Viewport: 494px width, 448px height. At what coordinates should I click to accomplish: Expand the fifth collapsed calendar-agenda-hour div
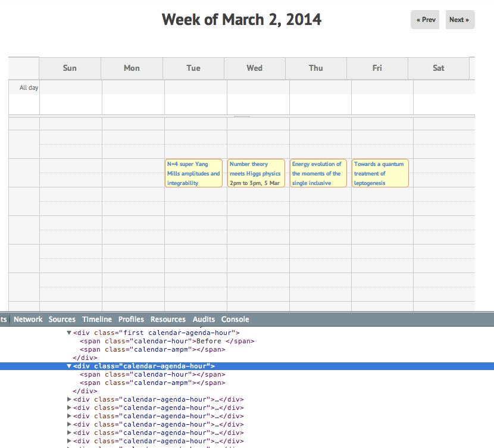click(69, 433)
